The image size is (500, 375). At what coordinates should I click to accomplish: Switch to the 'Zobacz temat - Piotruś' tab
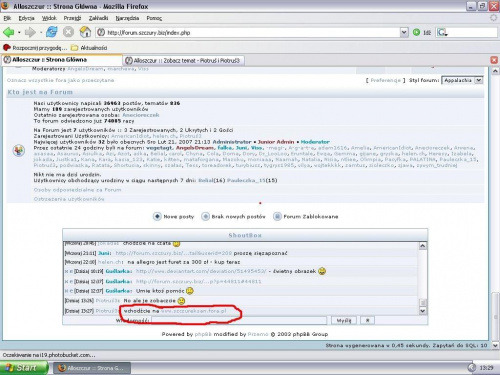point(184,60)
